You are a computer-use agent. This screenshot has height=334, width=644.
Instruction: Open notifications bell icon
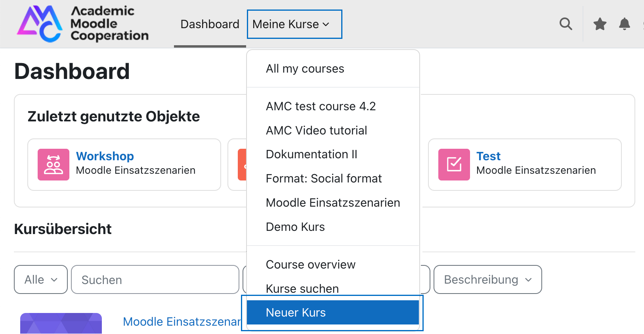pyautogui.click(x=625, y=24)
